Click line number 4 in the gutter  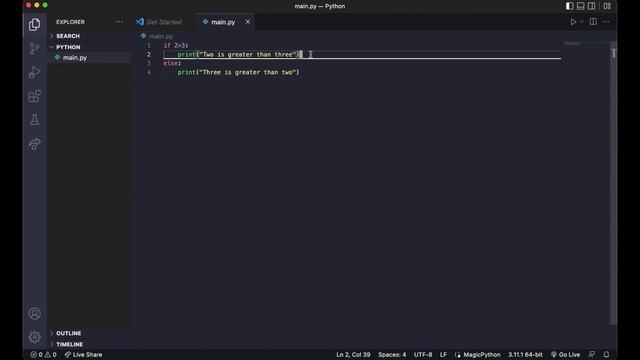coord(149,72)
